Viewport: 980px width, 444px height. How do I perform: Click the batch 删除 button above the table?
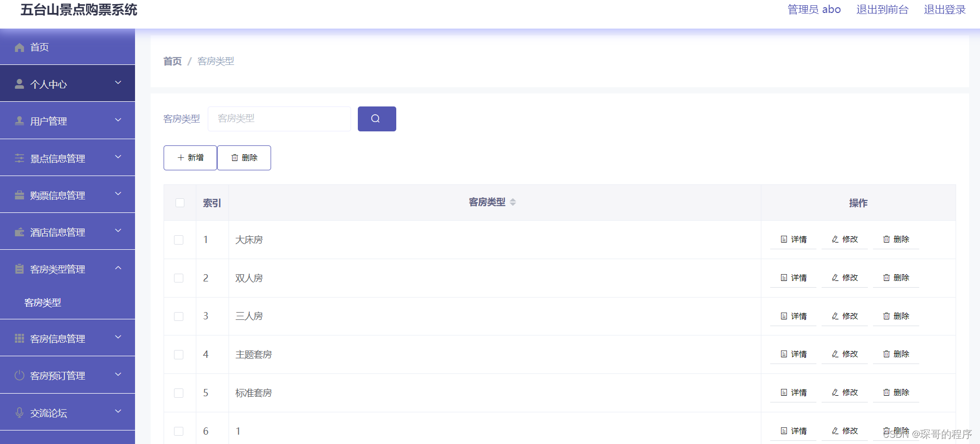(244, 158)
